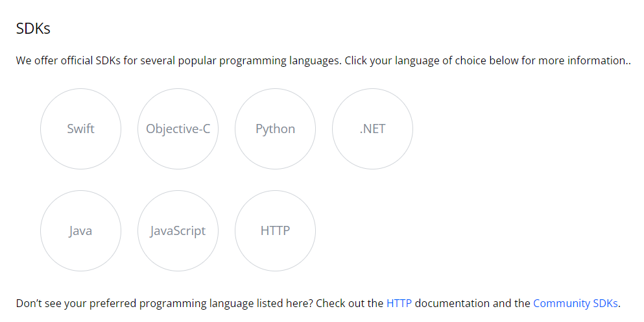Click the "Swift" label text
Screen dimensions: 644x322
coord(80,129)
